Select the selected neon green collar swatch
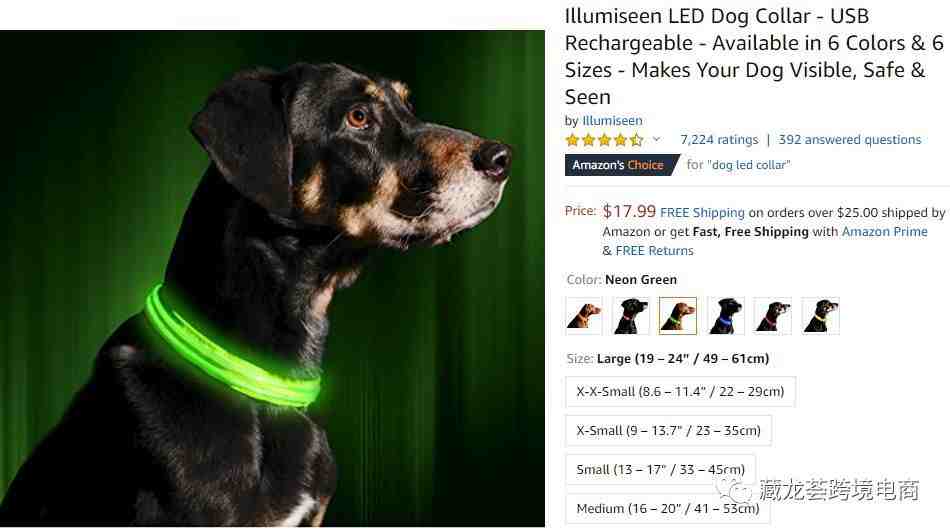The height and width of the screenshot is (531, 950). coord(678,316)
